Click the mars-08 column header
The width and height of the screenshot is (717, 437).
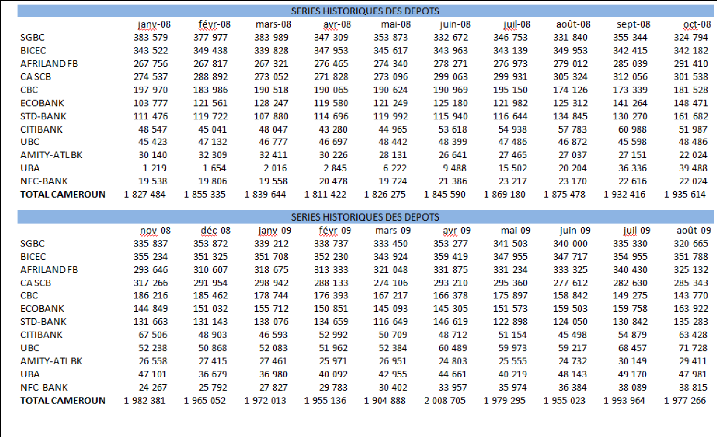[x=273, y=25]
